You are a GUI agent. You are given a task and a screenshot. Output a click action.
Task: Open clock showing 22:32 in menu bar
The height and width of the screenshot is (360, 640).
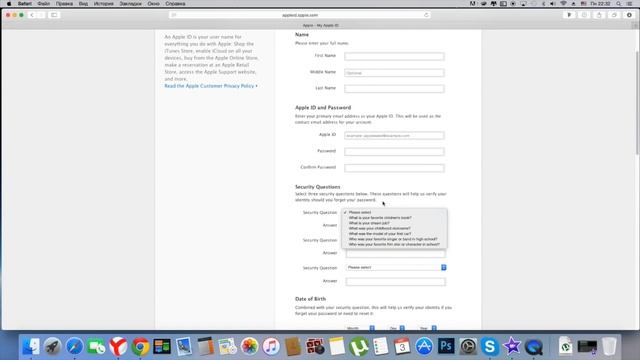(x=601, y=4)
